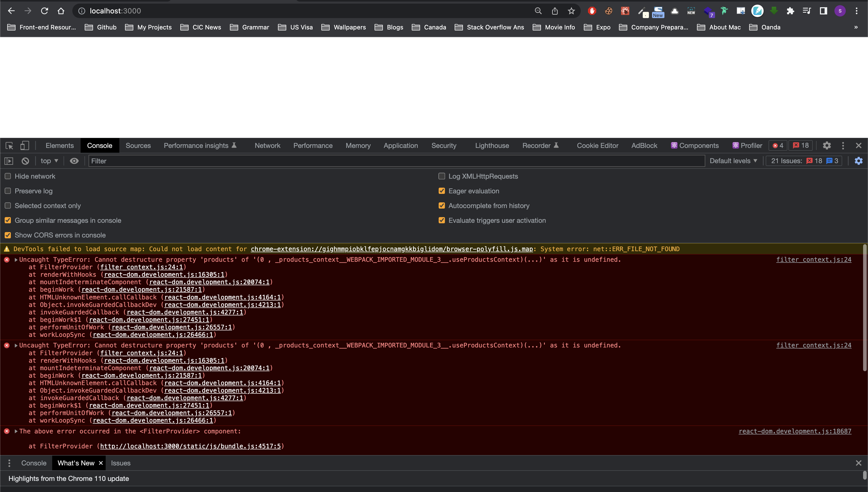Bookmark this page with star icon
Screen dimensions: 868x492
point(571,11)
